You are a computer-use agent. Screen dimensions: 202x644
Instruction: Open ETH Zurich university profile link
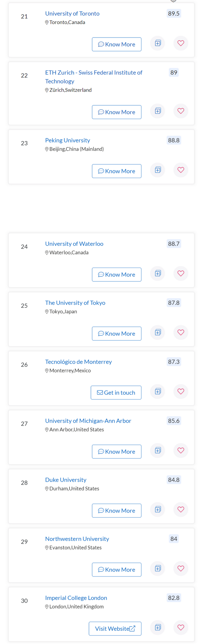tap(94, 77)
